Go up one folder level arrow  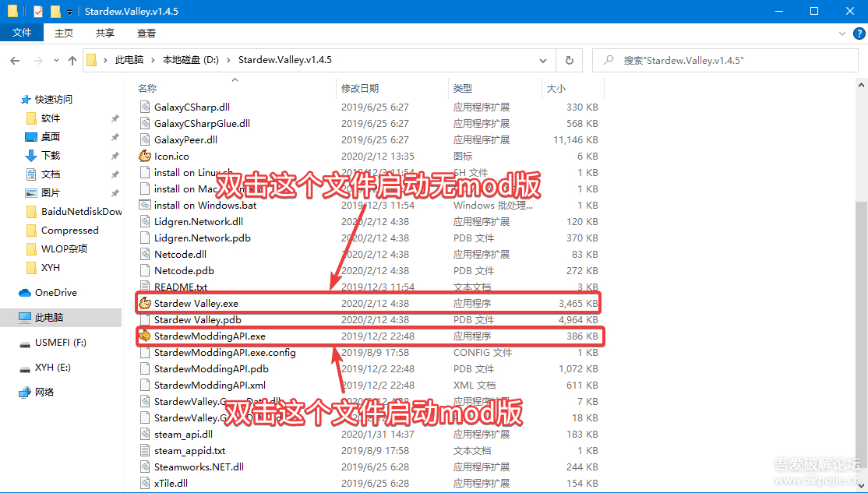point(72,60)
